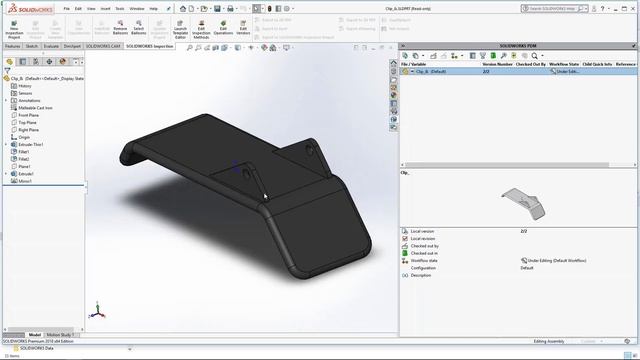Switch to the SOLIDWORKS CAM tab

[x=103, y=46]
